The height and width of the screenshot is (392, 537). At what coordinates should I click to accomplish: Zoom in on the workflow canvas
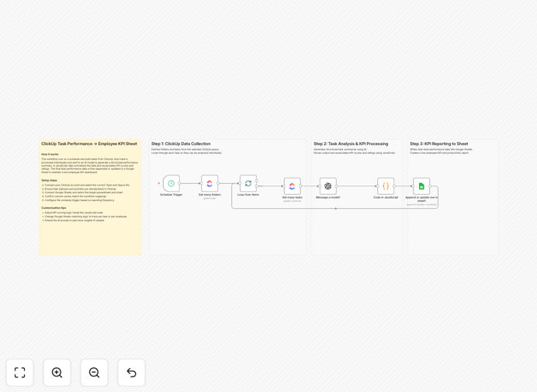pos(57,373)
